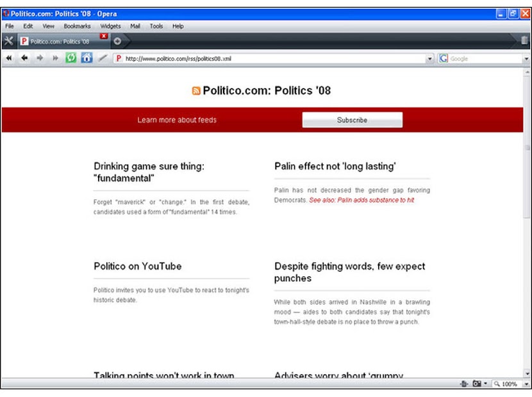Image resolution: width=532 pixels, height=397 pixels.
Task: Close the Politico.com tab
Action: [104, 36]
